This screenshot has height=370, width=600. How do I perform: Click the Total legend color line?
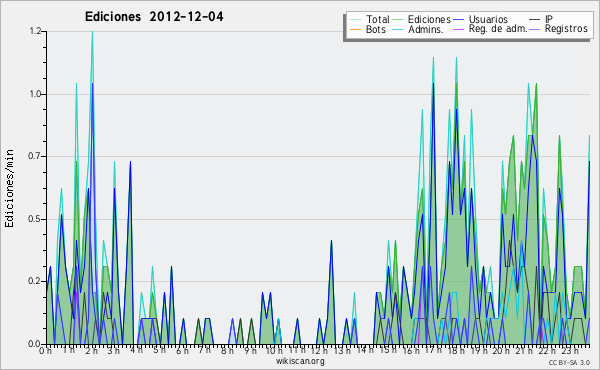[x=355, y=20]
